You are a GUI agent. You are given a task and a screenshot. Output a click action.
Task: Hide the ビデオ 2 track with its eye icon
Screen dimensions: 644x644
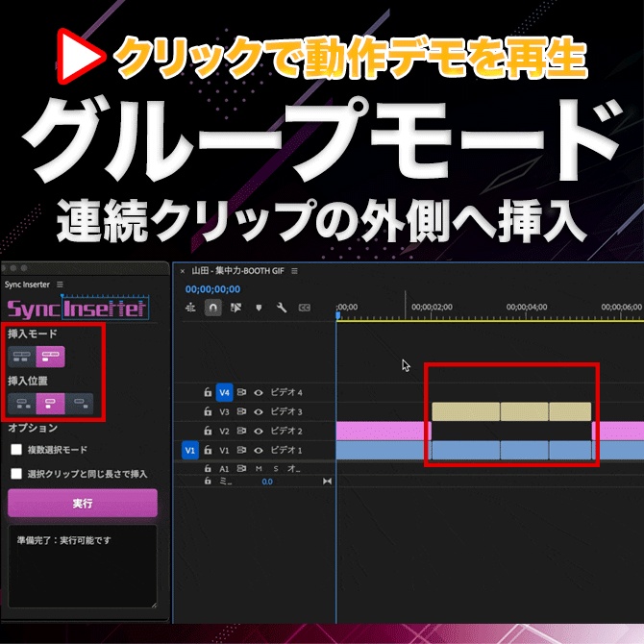coord(259,431)
